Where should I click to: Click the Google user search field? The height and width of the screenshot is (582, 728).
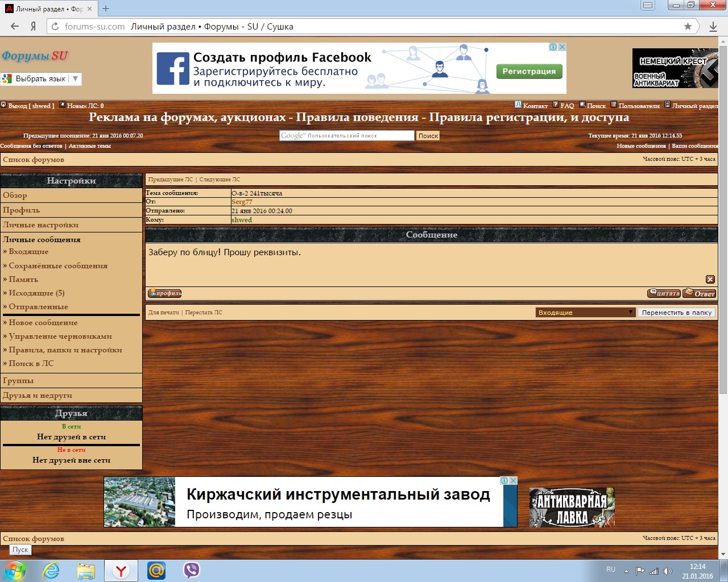tap(346, 135)
